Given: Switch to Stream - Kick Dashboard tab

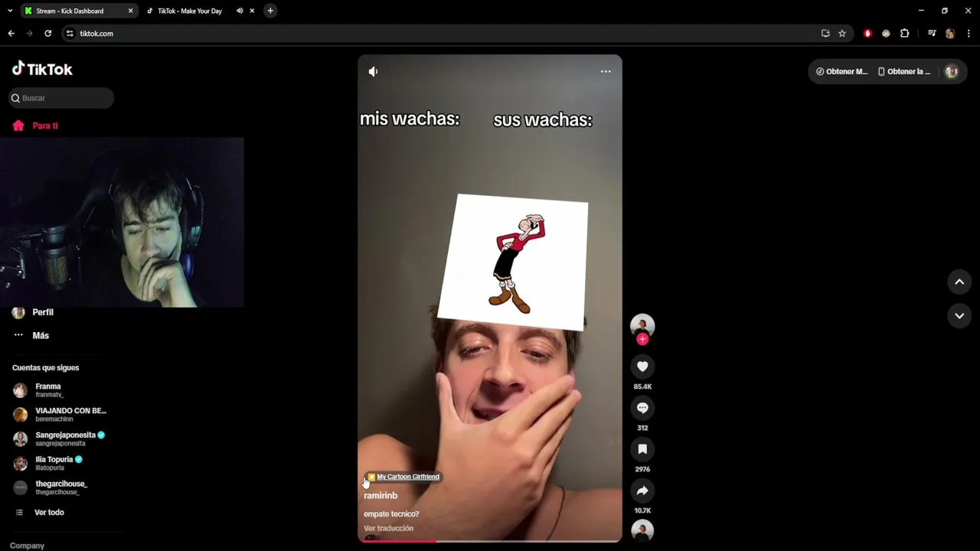Looking at the screenshot, I should (x=70, y=11).
